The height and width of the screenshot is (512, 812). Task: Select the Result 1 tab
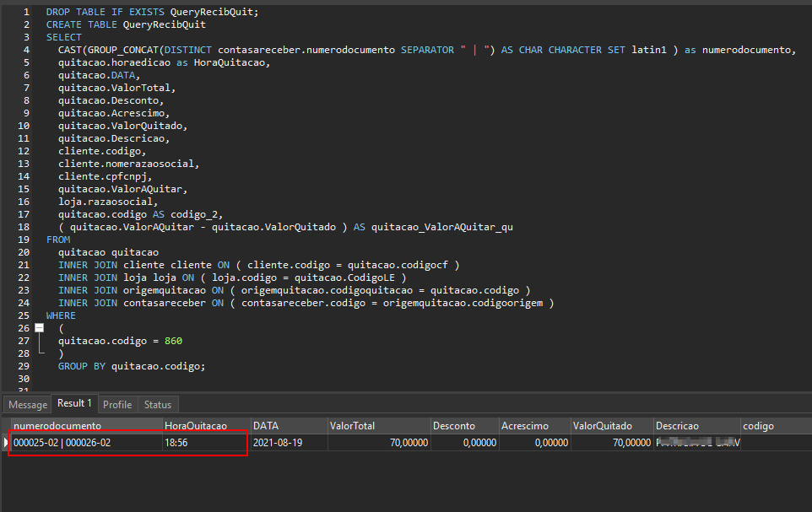tap(74, 403)
